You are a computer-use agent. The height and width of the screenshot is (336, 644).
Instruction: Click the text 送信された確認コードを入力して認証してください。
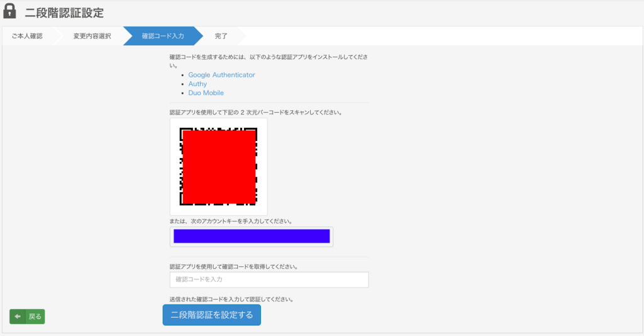(x=231, y=300)
